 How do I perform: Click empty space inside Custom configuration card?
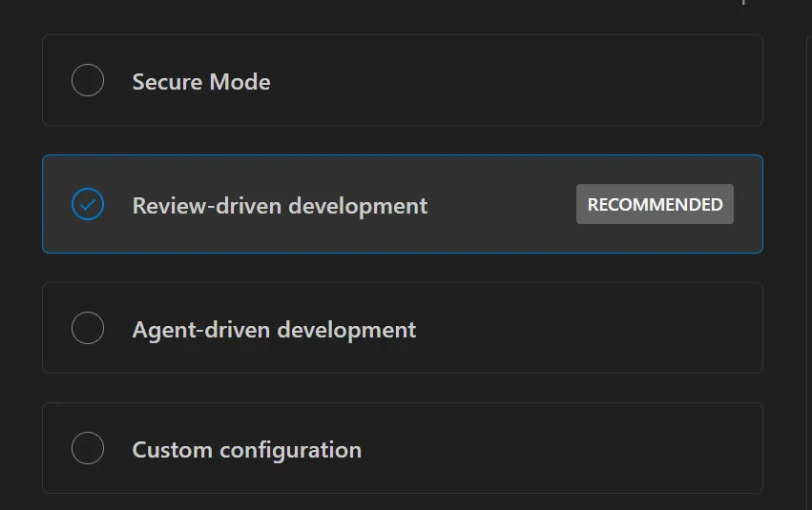[553, 448]
